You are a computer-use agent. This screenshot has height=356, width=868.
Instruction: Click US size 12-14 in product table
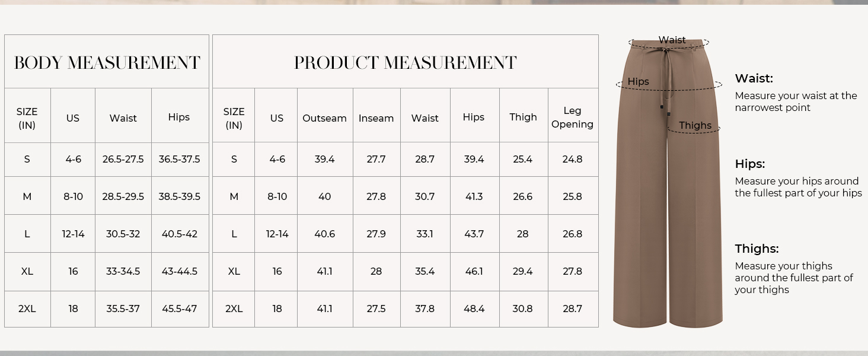(x=277, y=234)
